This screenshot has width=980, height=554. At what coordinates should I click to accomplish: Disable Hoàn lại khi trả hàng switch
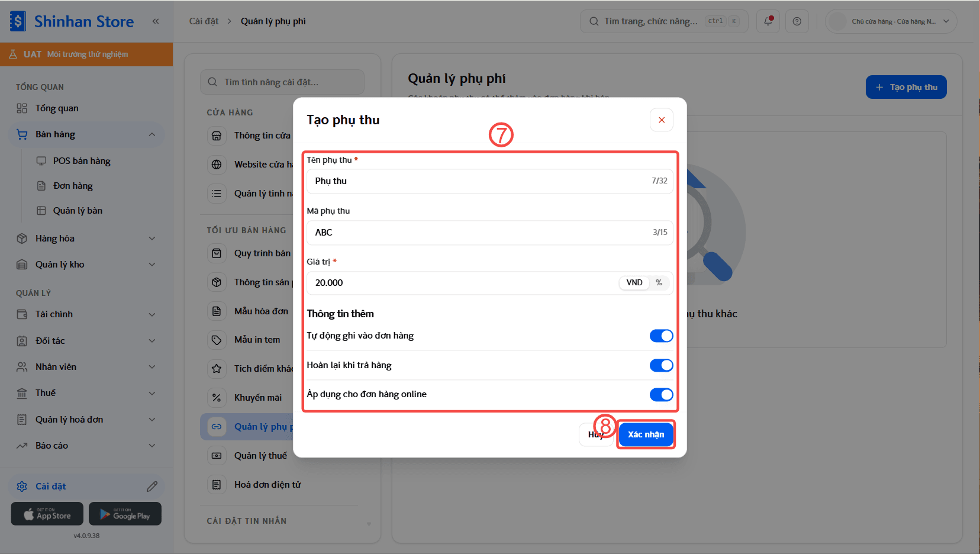tap(661, 365)
